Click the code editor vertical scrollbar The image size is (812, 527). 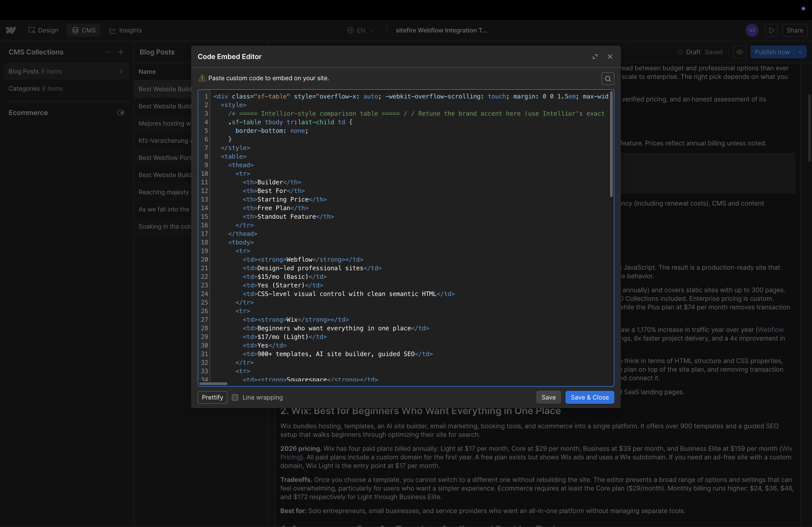point(611,144)
